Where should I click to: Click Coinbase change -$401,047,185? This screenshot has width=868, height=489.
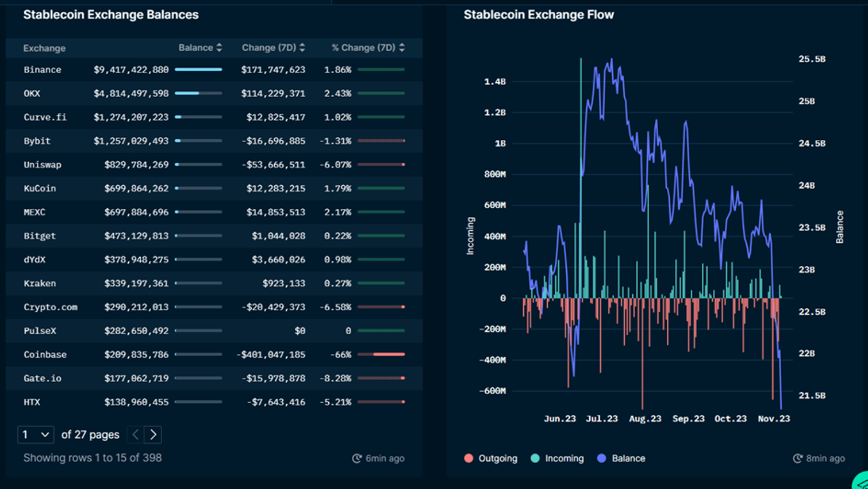(x=271, y=354)
